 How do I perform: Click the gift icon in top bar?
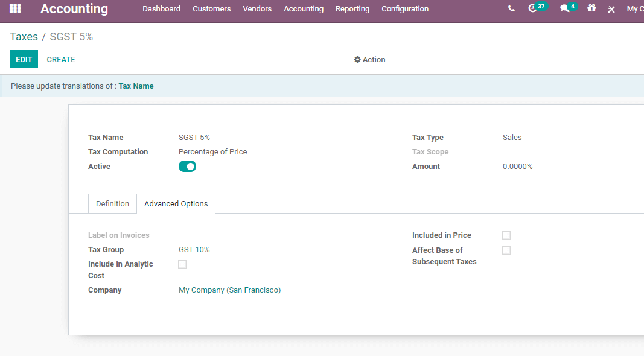click(591, 8)
